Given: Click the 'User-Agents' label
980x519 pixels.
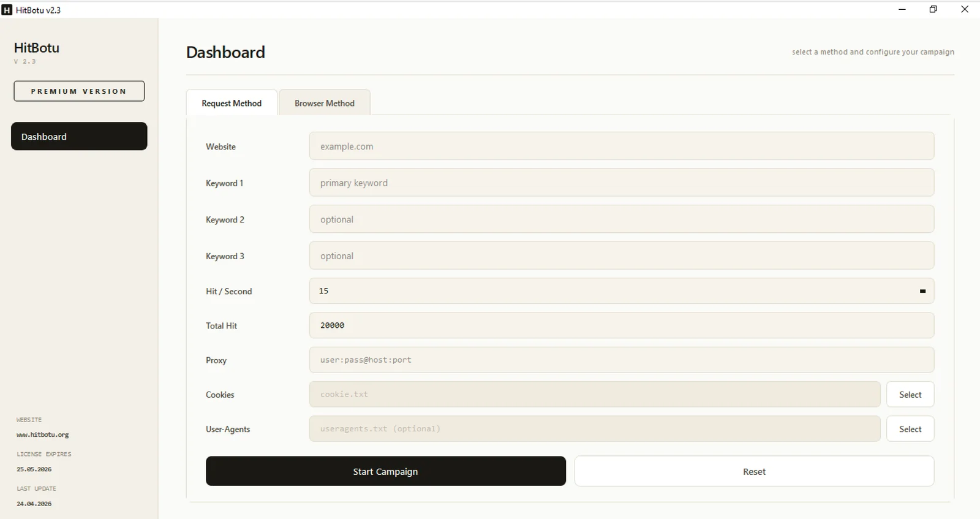Looking at the screenshot, I should tap(228, 430).
